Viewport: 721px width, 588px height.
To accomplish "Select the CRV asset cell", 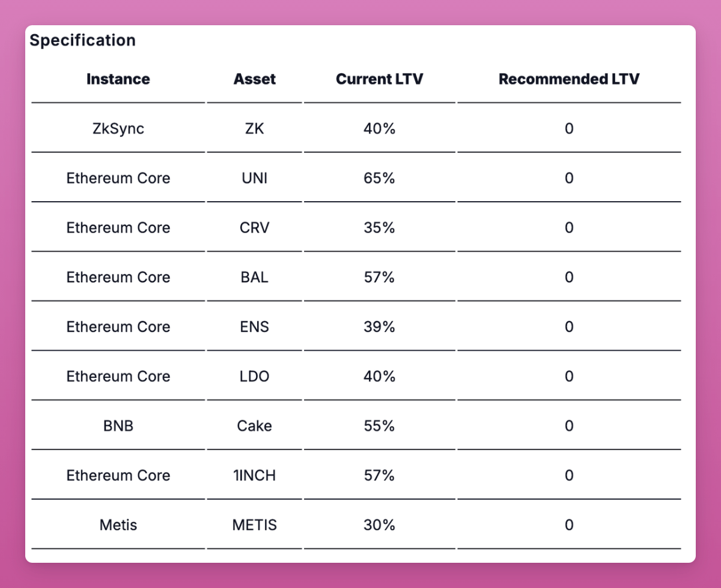I will coord(255,228).
